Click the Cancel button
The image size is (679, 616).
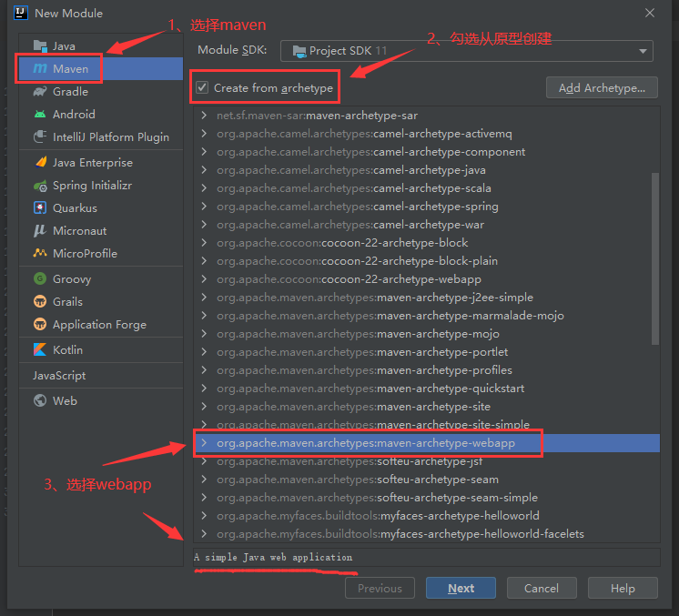[542, 589]
